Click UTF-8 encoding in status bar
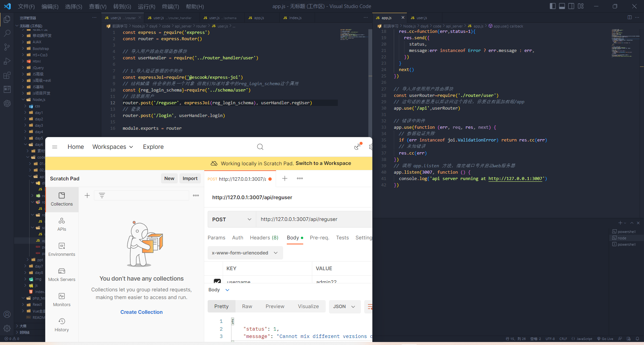The width and height of the screenshot is (644, 345). pos(550,339)
